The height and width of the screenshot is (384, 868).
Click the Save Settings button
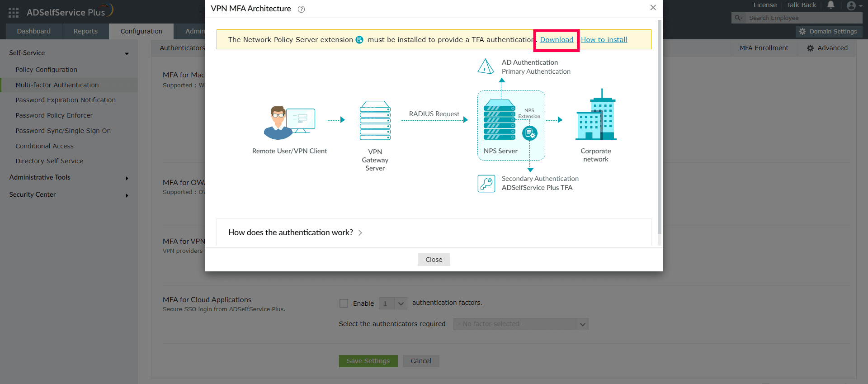coord(368,361)
